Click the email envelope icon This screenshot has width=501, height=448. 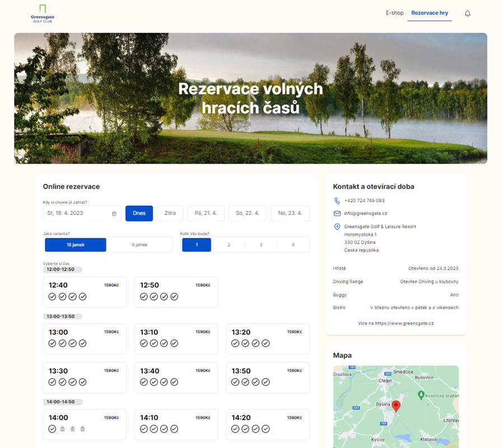point(337,213)
